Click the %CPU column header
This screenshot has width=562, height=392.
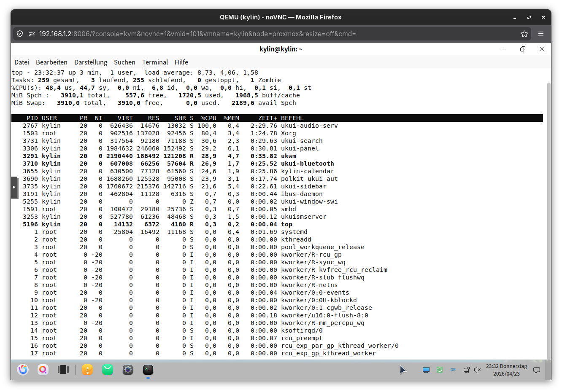(208, 118)
